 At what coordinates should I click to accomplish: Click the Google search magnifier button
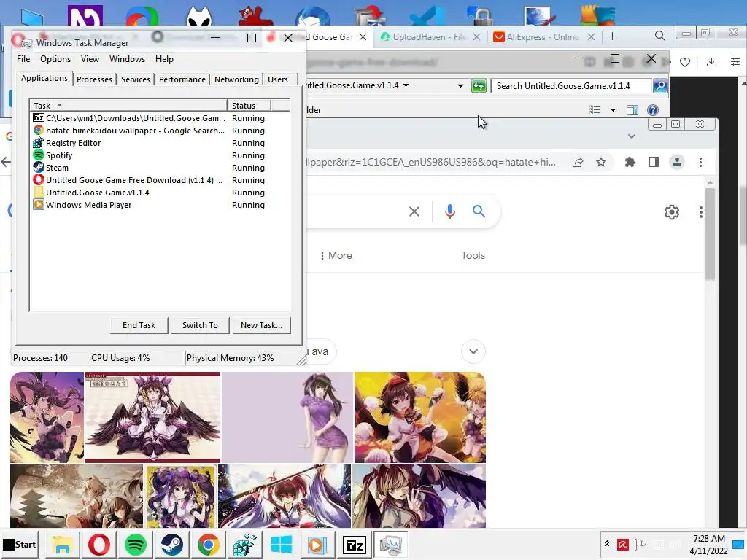479,211
